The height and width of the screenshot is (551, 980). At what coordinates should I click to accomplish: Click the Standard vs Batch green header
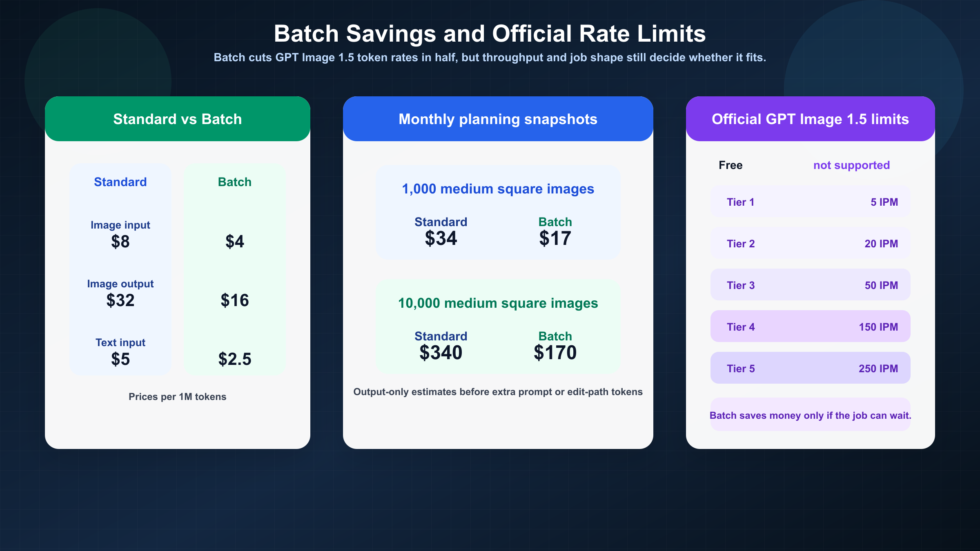coord(177,119)
